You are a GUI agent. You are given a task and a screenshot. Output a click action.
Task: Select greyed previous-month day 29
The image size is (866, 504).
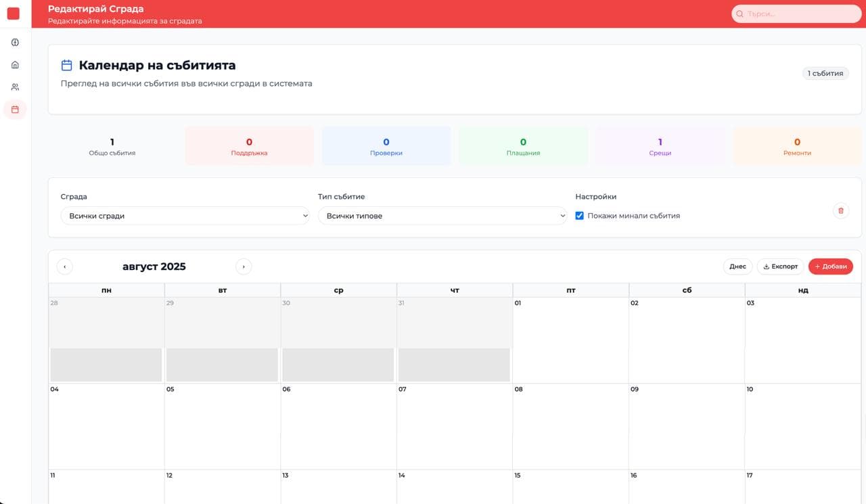(x=223, y=340)
